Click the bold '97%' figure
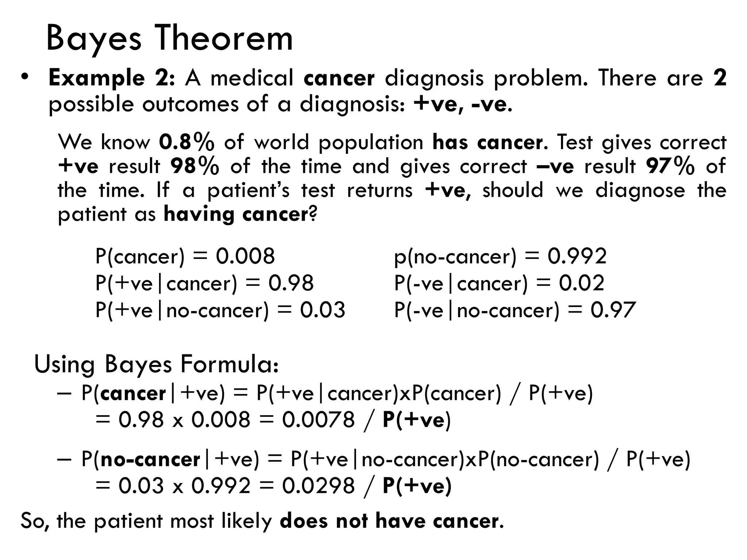Screen dimensions: 747x560 point(670,166)
